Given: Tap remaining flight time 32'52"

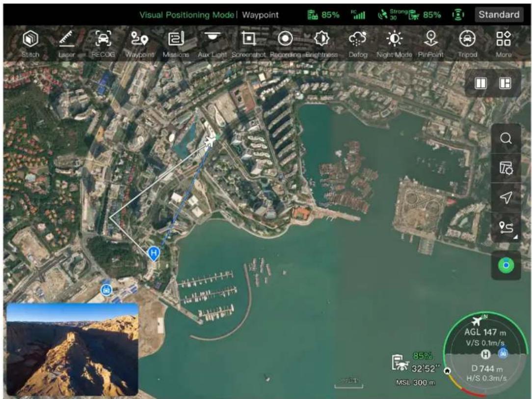Looking at the screenshot, I should point(426,369).
